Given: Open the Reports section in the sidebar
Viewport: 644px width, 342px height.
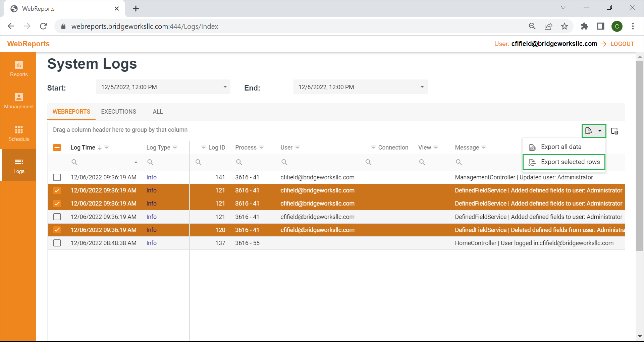Looking at the screenshot, I should (18, 69).
